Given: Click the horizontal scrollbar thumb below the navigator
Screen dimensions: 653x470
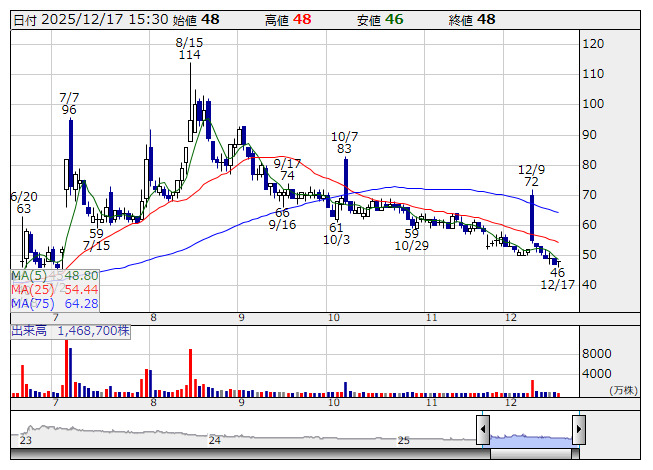Looking at the screenshot, I should [532, 454].
